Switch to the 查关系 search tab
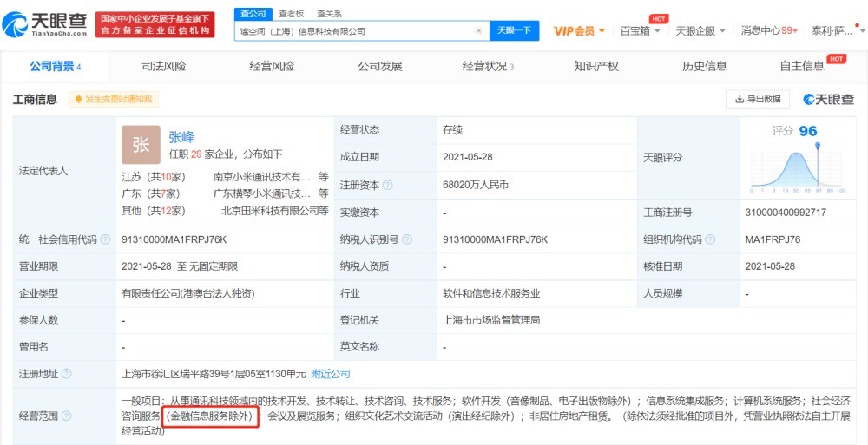 [329, 14]
